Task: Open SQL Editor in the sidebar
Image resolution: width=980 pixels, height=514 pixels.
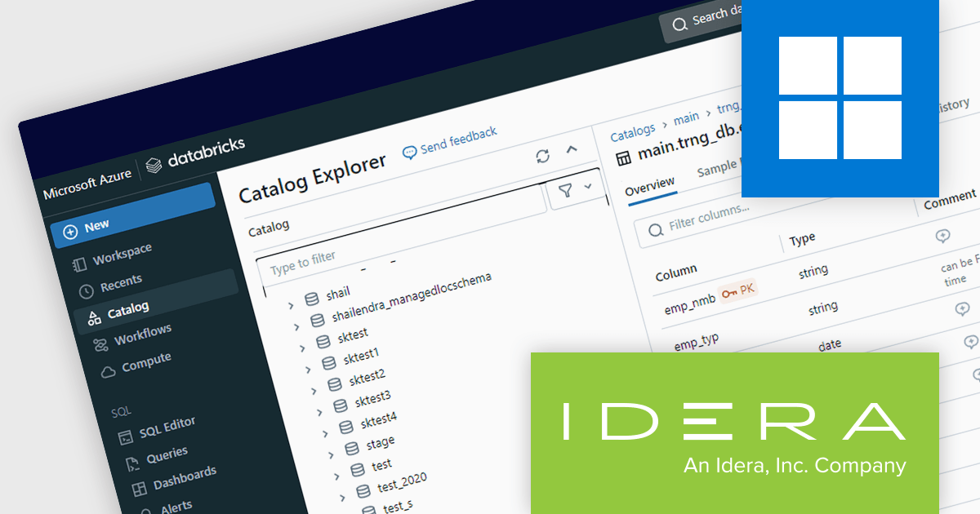Action: (x=167, y=427)
